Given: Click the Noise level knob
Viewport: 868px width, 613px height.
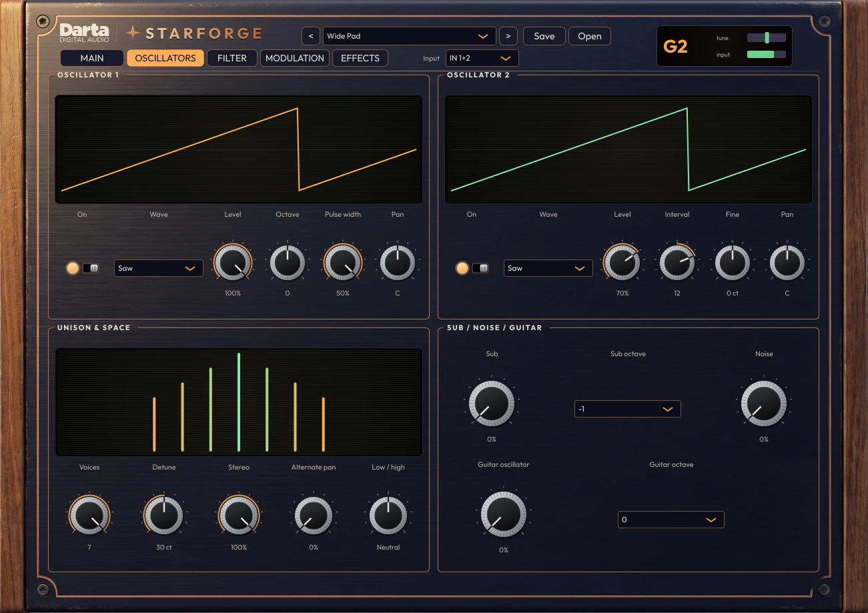Looking at the screenshot, I should (x=764, y=404).
